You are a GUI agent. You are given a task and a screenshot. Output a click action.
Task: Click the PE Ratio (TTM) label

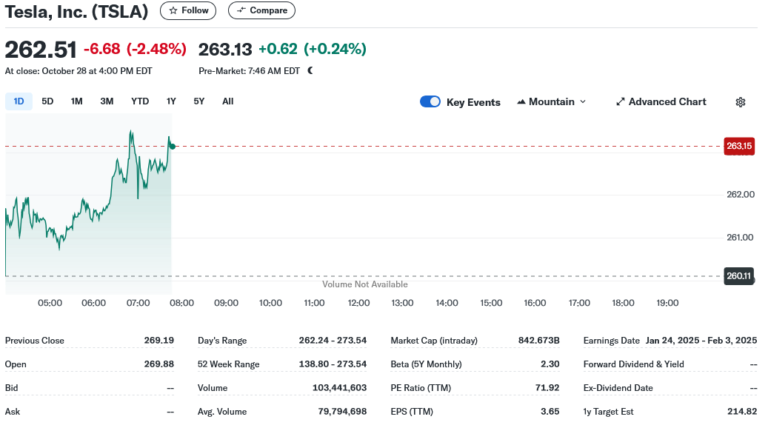[x=421, y=387]
